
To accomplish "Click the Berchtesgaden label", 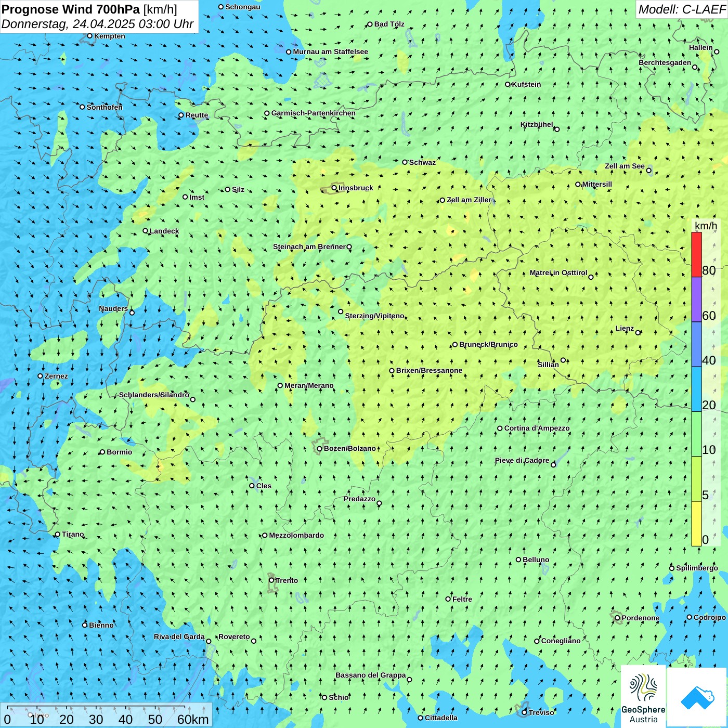I will (x=665, y=63).
